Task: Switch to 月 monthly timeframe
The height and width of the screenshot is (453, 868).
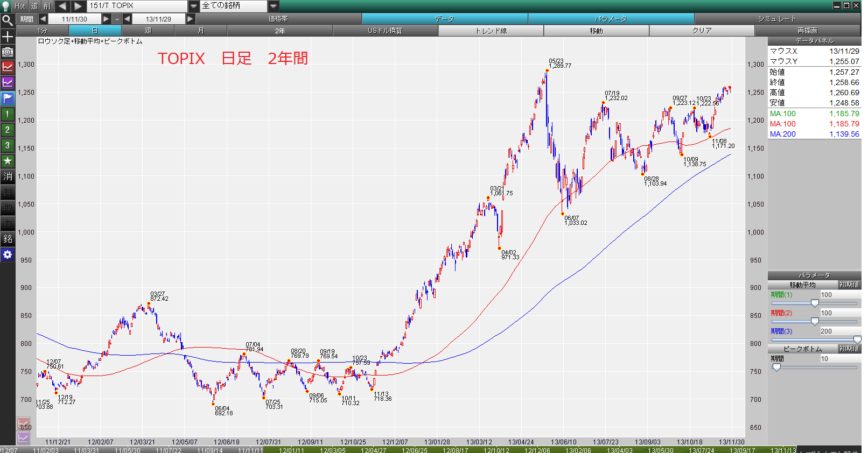Action: pyautogui.click(x=201, y=31)
